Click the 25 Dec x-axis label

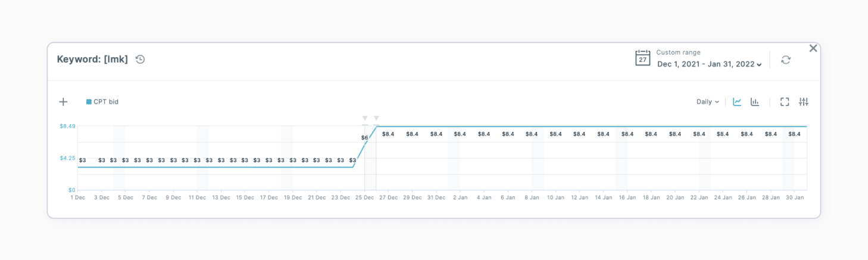pos(364,197)
